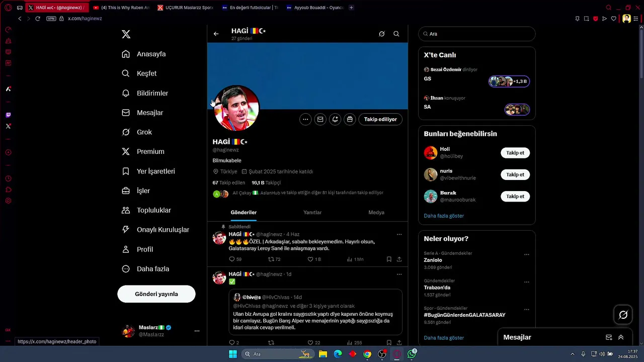Go to Profil page

(137, 249)
